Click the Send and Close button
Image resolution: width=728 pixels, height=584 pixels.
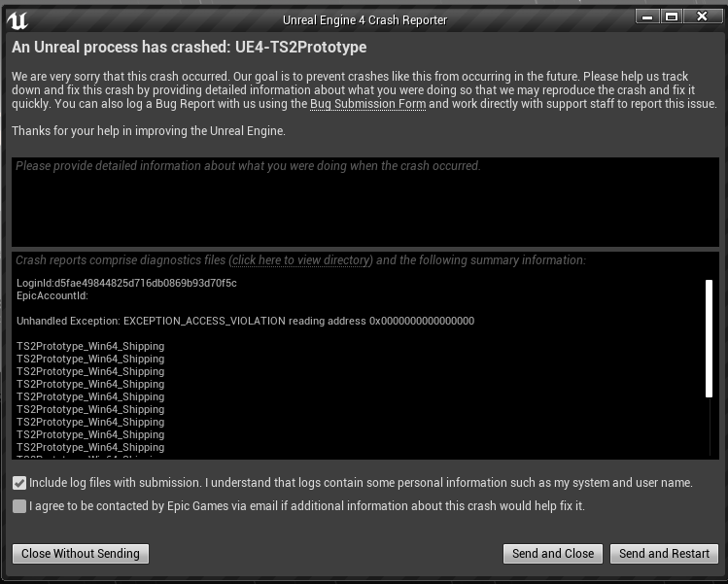tap(553, 554)
